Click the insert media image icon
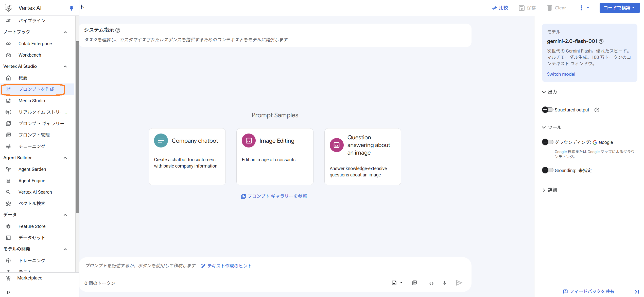This screenshot has height=297, width=644. 394,283
